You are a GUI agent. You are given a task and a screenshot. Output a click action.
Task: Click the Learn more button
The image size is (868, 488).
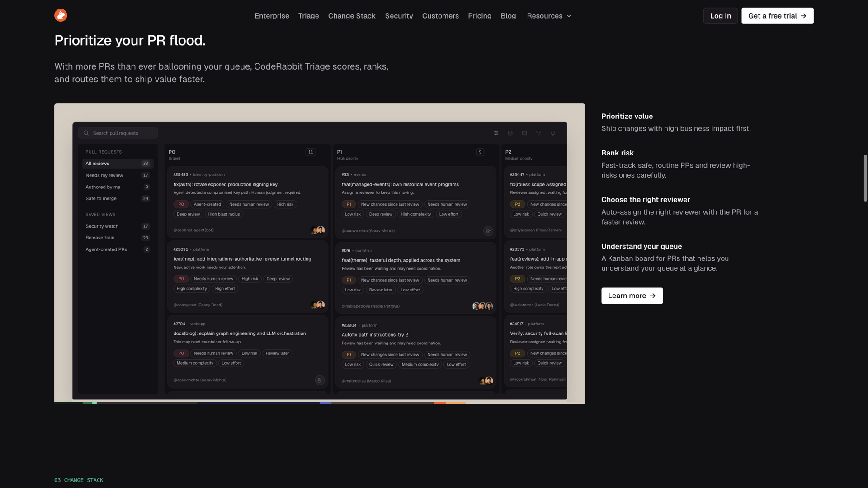click(632, 296)
